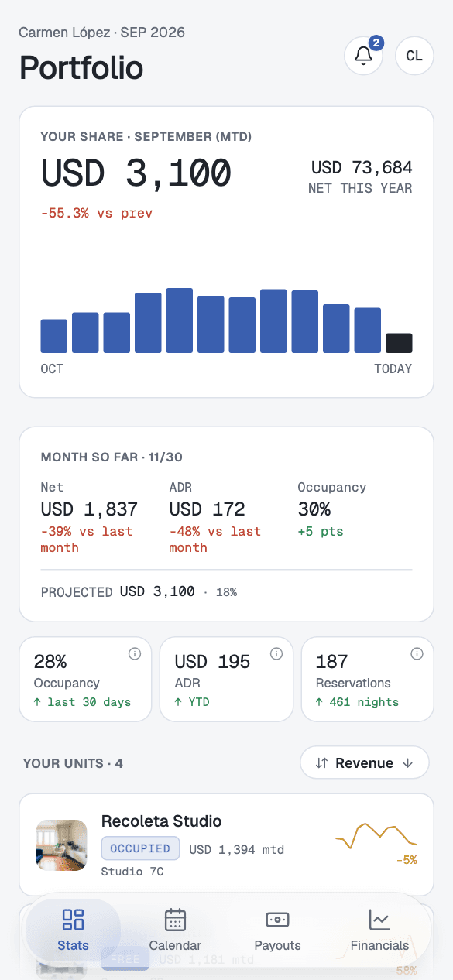Tap USD 73,684 net this year

pos(362,167)
